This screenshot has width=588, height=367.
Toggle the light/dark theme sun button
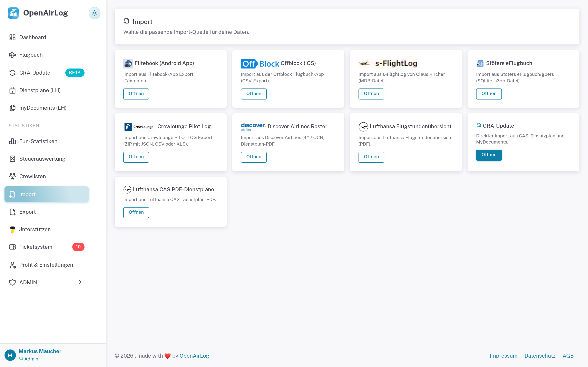tap(94, 13)
